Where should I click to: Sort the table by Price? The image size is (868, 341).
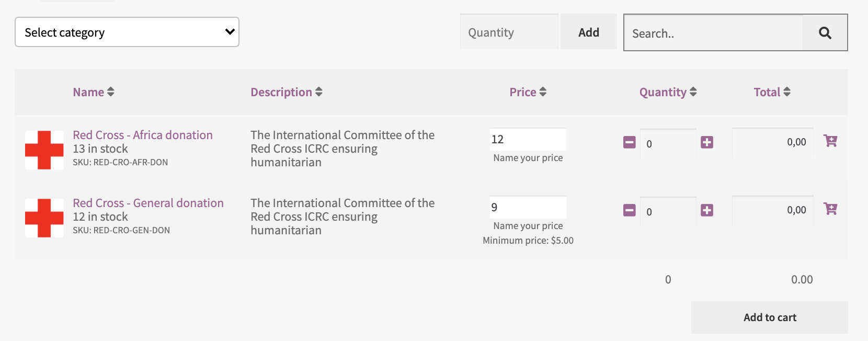528,92
